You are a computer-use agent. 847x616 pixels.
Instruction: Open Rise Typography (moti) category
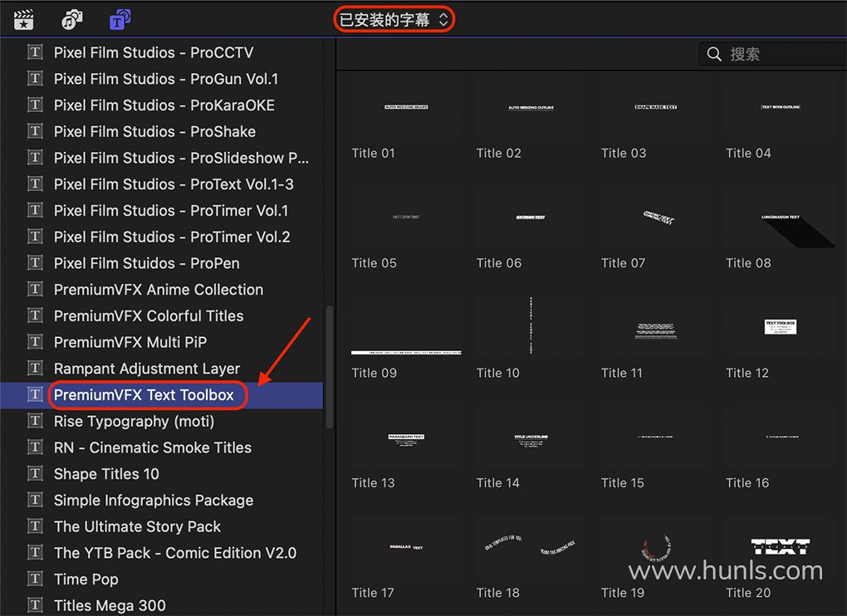[x=162, y=421]
